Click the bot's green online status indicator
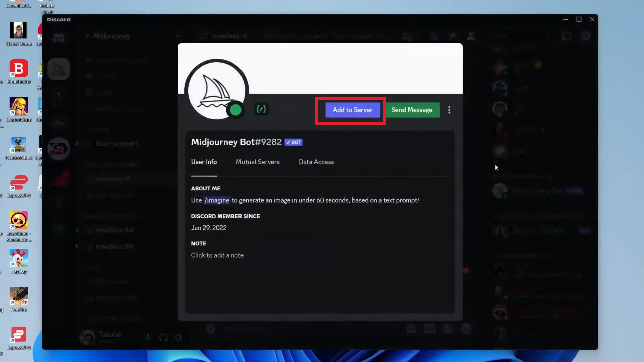This screenshot has height=362, width=644. point(236,110)
